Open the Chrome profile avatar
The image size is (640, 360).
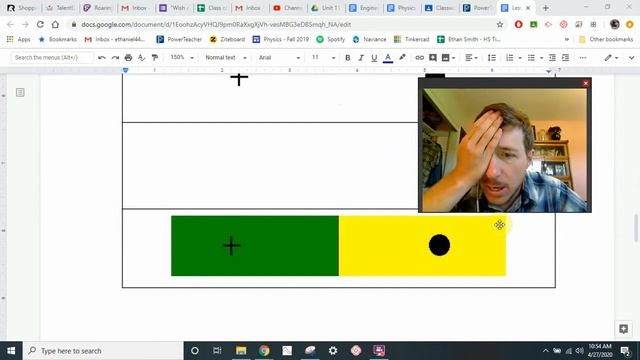(x=614, y=24)
